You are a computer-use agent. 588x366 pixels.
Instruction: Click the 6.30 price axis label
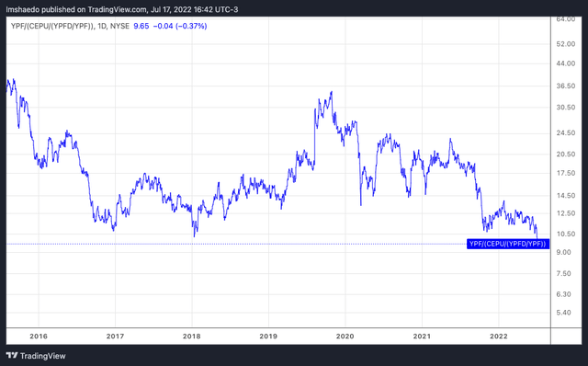(563, 294)
